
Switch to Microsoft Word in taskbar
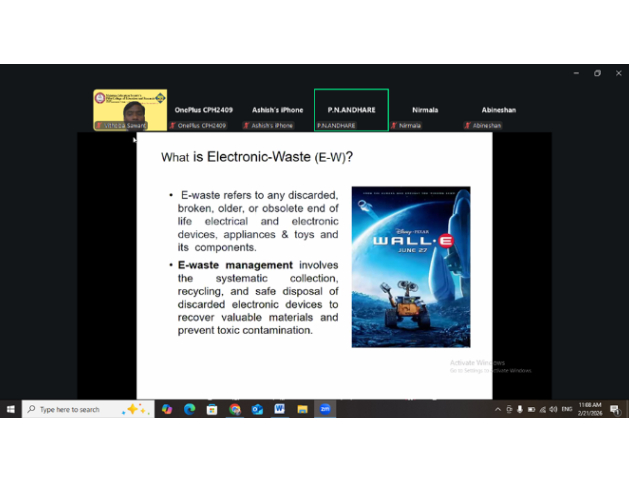280,409
